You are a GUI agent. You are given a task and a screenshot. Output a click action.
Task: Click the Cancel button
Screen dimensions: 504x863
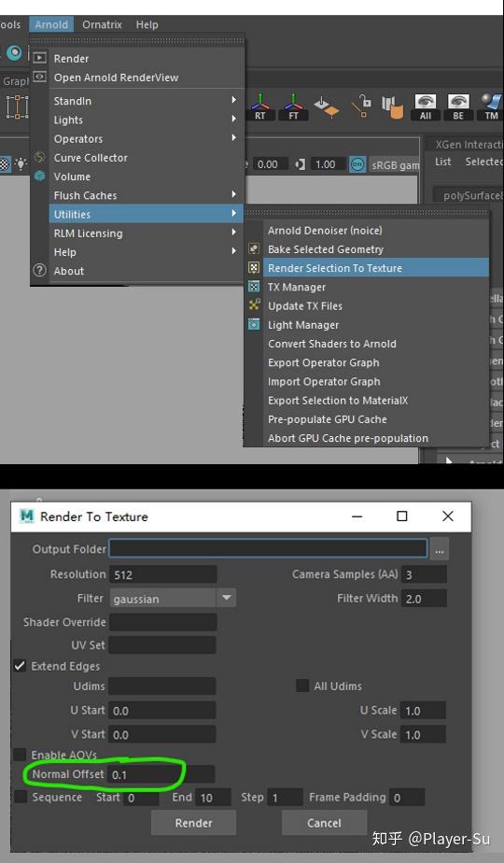tap(324, 823)
